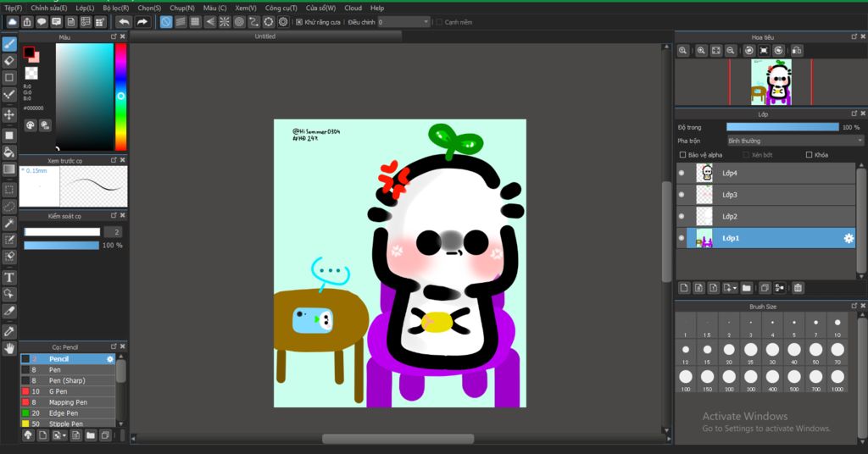Select the Text tool
868x454 pixels.
9,278
